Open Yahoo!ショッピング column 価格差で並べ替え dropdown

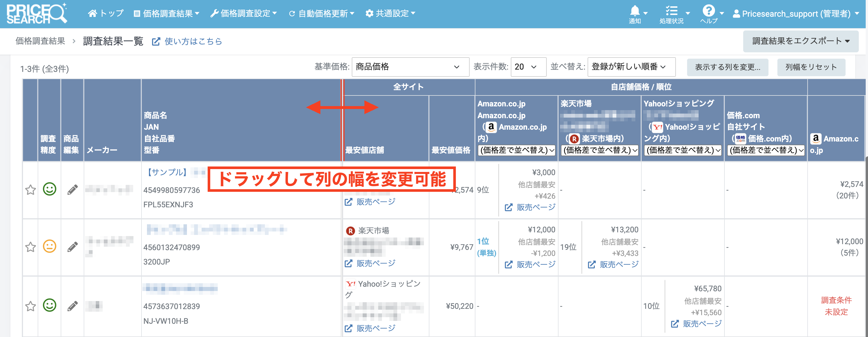point(683,150)
